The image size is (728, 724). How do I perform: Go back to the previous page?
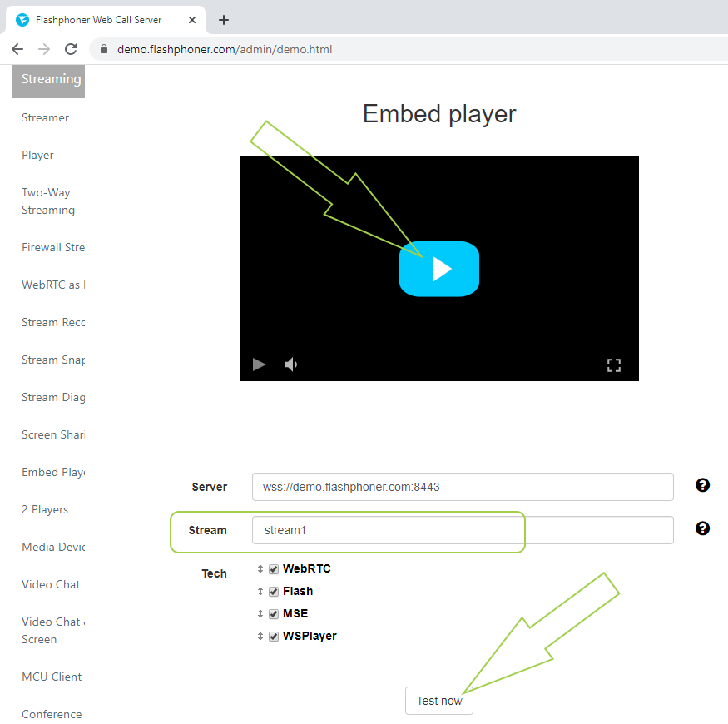17,49
